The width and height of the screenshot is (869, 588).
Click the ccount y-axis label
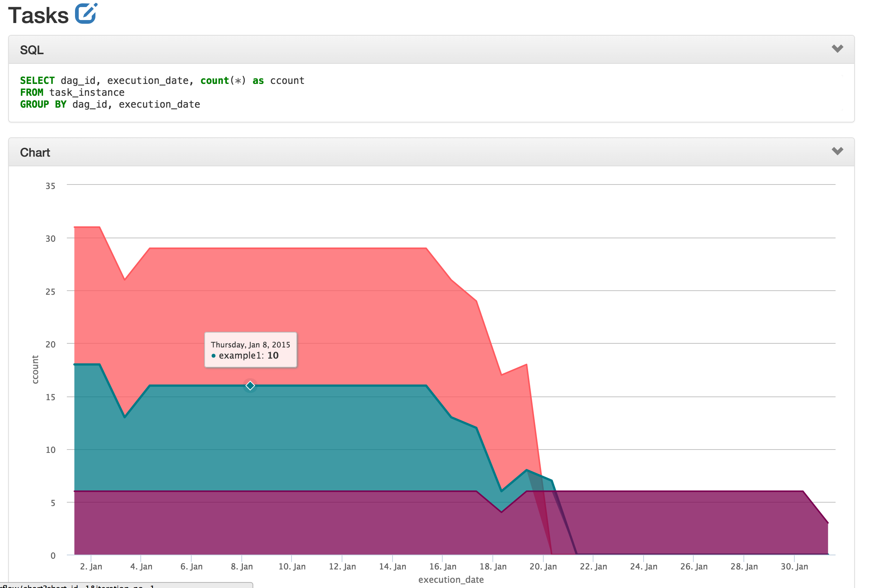(x=36, y=370)
